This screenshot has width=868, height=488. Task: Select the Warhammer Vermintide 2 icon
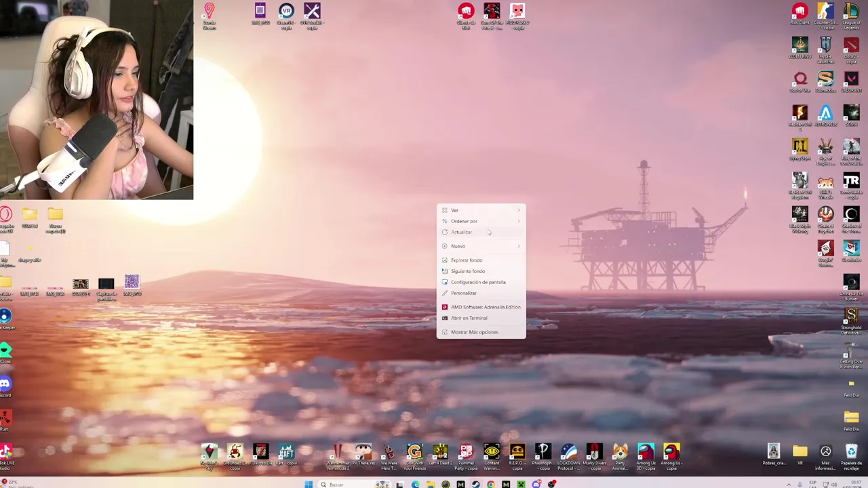[x=338, y=456]
